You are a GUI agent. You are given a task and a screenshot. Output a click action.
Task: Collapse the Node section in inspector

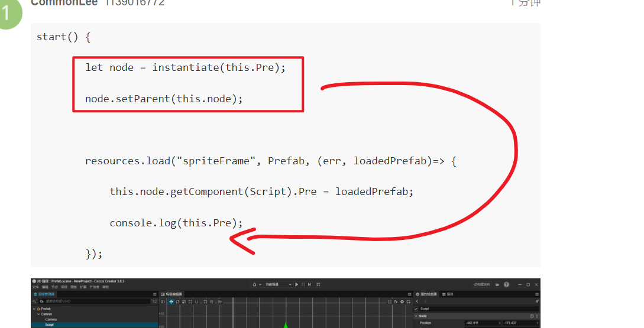[416, 316]
